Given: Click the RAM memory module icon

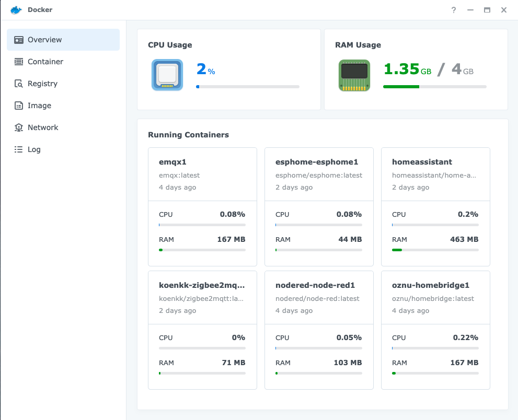Looking at the screenshot, I should (354, 75).
